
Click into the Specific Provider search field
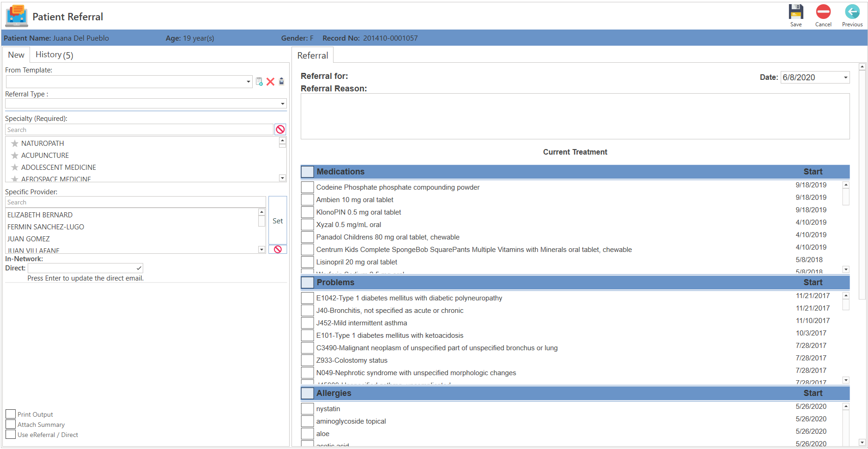(x=135, y=202)
